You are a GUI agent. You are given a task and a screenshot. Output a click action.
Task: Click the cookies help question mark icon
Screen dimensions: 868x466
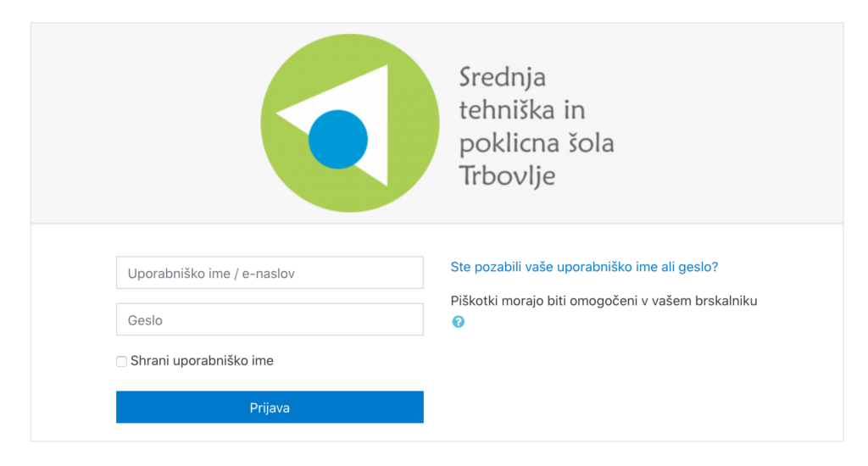click(458, 322)
